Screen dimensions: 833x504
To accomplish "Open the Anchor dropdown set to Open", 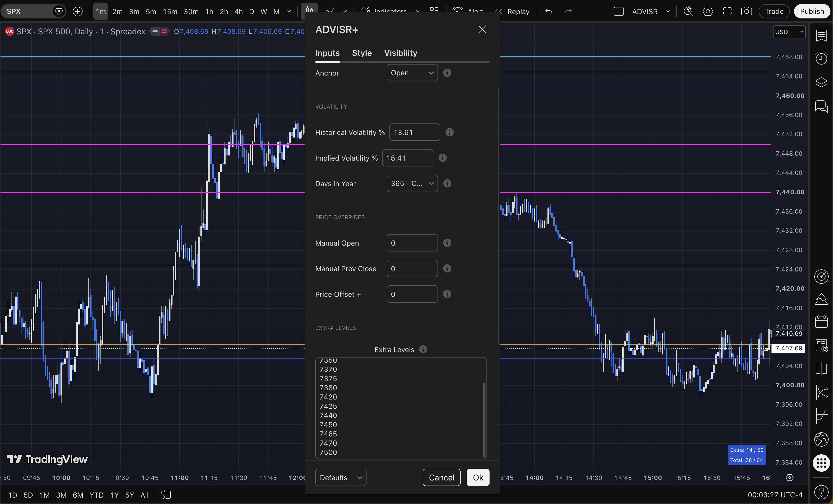I will click(412, 73).
